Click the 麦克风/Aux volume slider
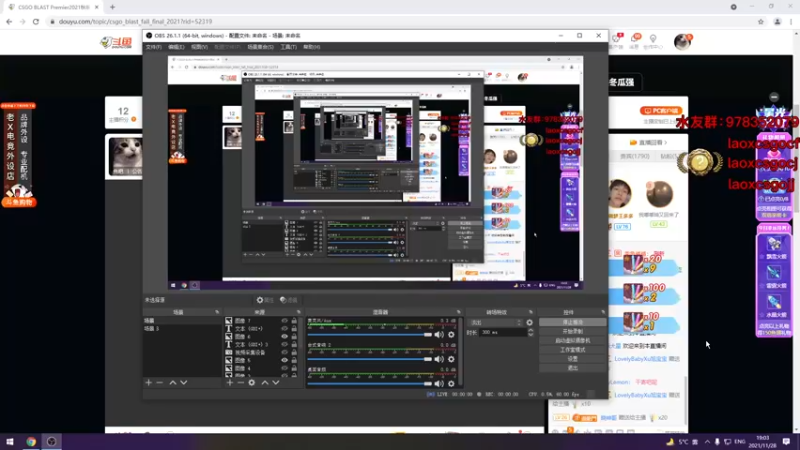 tap(370, 335)
